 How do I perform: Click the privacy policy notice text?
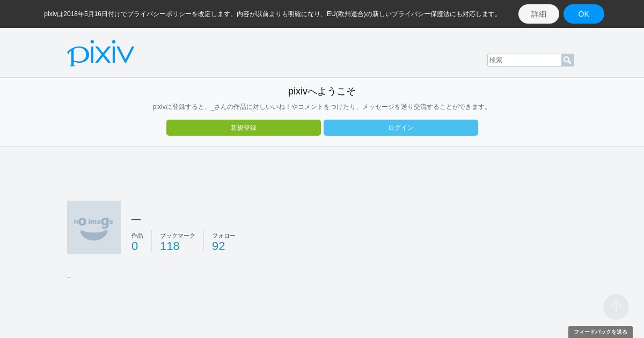[x=272, y=14]
